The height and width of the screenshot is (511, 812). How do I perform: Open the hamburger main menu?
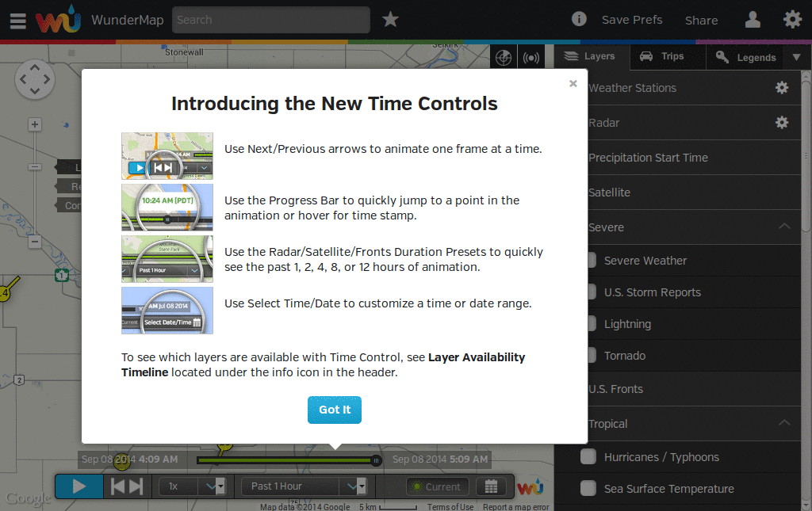pyautogui.click(x=17, y=20)
